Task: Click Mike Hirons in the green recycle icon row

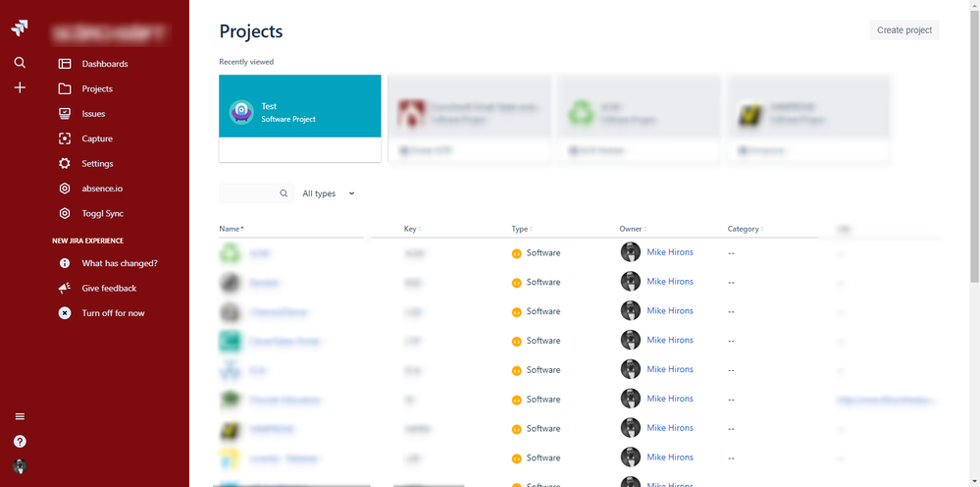Action: click(670, 252)
